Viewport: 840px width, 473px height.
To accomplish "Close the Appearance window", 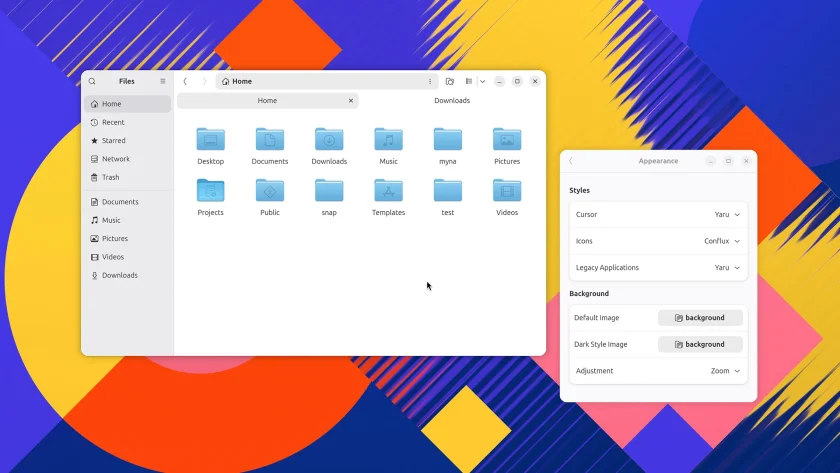I will [746, 161].
